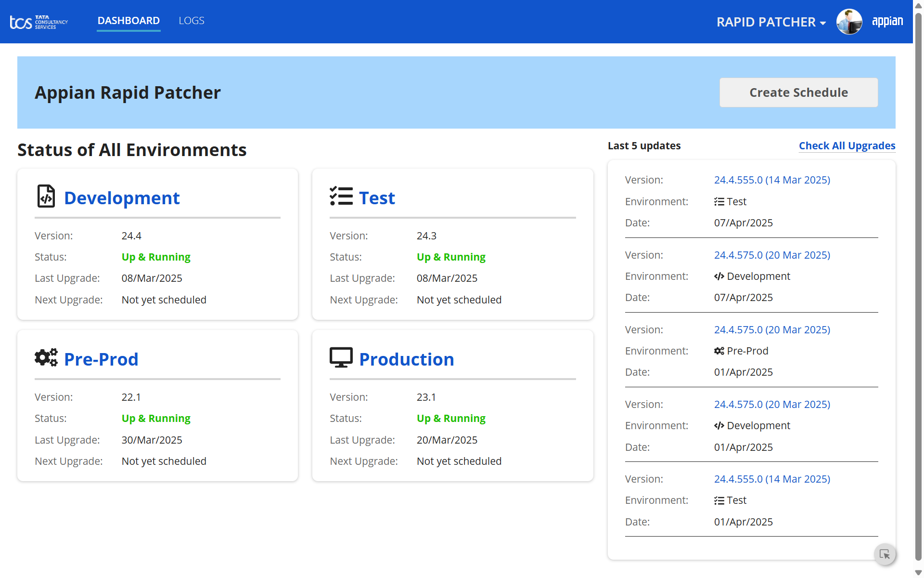The image size is (924, 578).
Task: Open second update version 24.4.575.0 link
Action: (x=772, y=255)
